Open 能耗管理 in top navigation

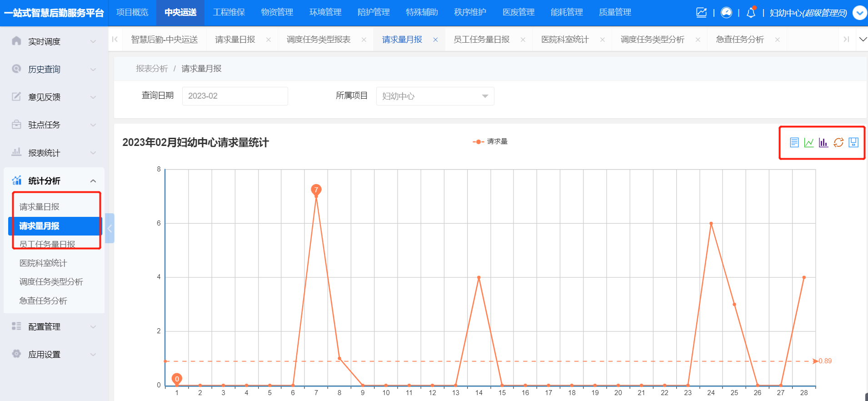click(x=567, y=12)
